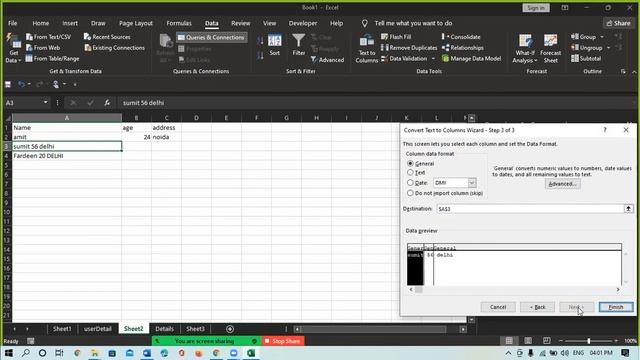Open the Sort dialog
Image resolution: width=640 pixels, height=360 pixels.
275,45
